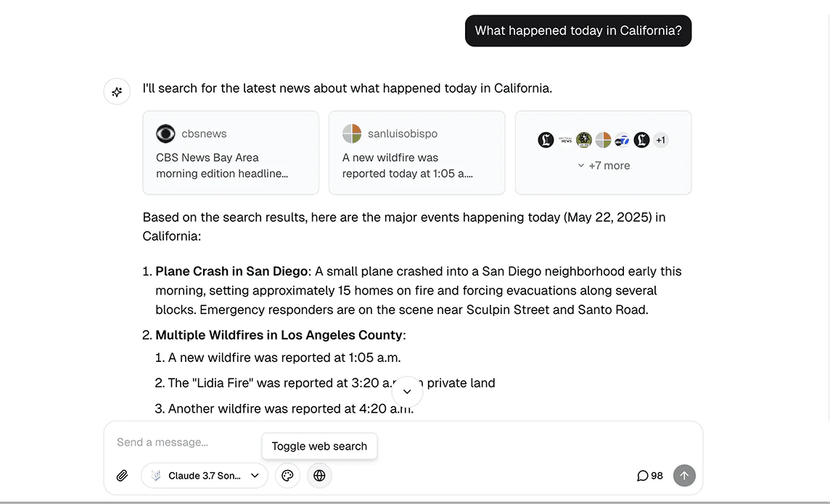Click the Spectrum News source logo

point(565,140)
